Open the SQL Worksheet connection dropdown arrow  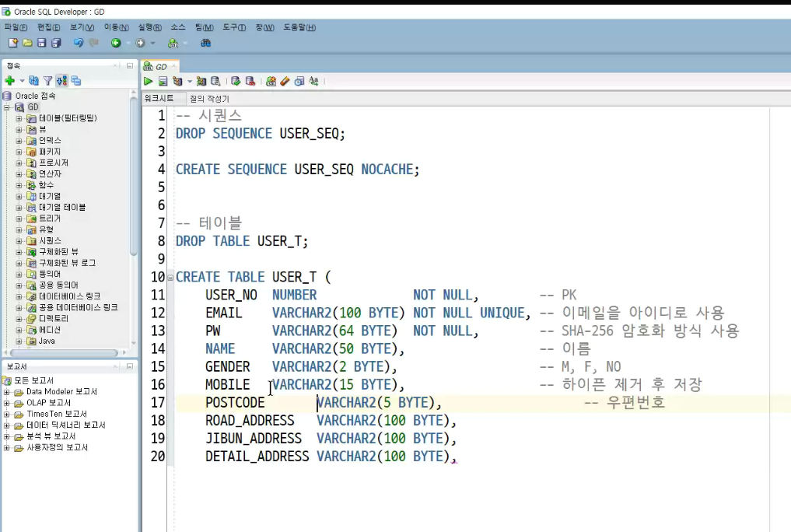click(x=185, y=44)
